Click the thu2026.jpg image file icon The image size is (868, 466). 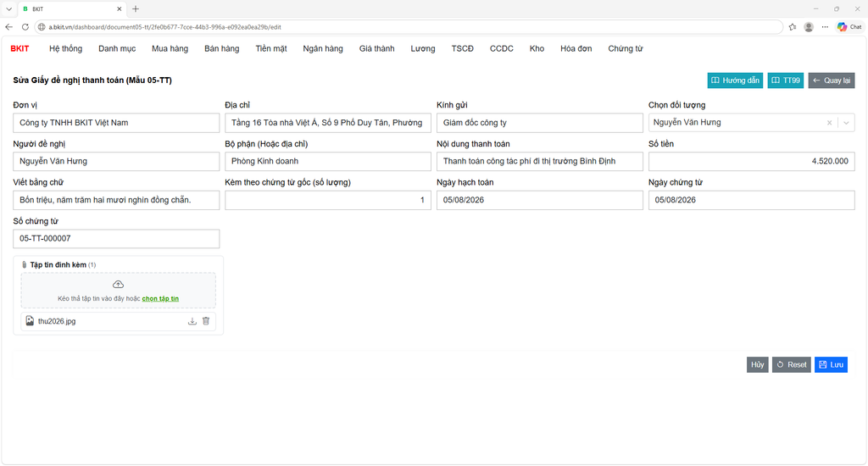(30, 321)
